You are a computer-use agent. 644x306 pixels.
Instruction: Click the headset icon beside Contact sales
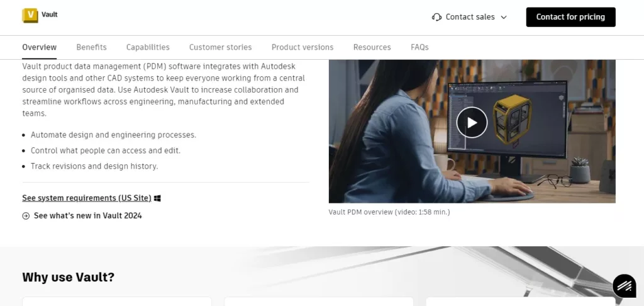tap(436, 17)
